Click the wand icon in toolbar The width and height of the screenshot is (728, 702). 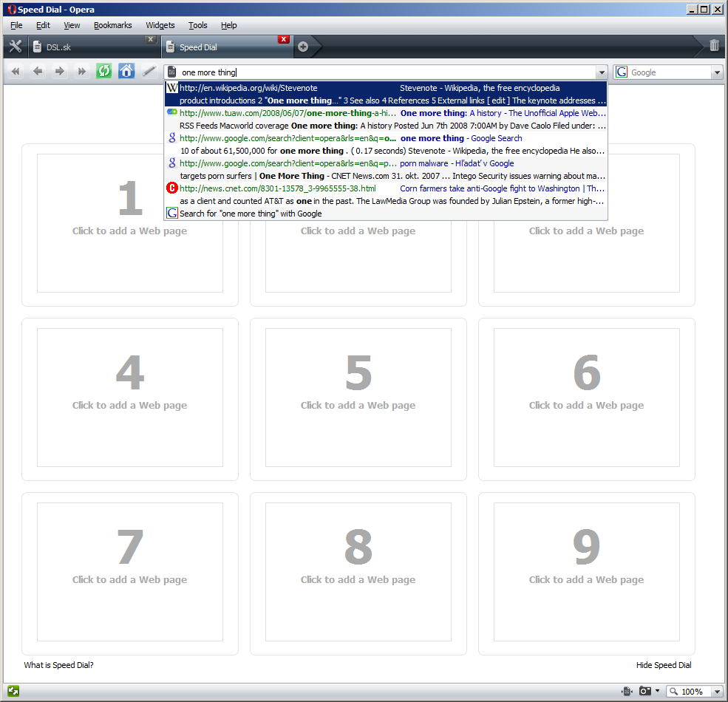(149, 72)
